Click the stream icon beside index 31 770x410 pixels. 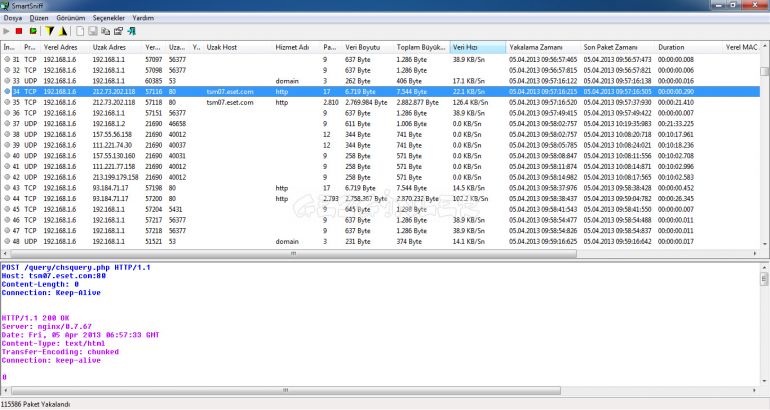(7, 59)
